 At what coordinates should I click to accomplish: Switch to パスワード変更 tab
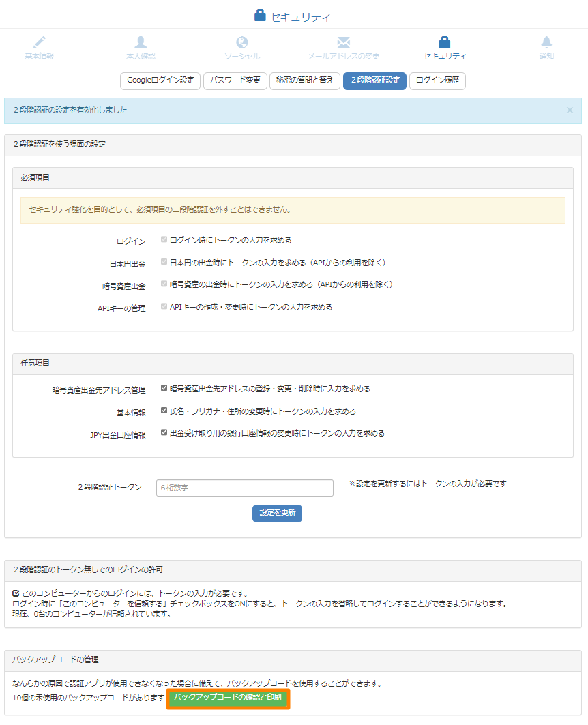click(235, 80)
